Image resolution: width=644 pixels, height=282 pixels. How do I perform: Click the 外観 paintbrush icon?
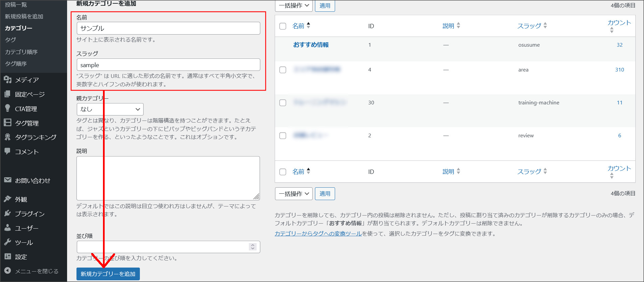pyautogui.click(x=7, y=199)
